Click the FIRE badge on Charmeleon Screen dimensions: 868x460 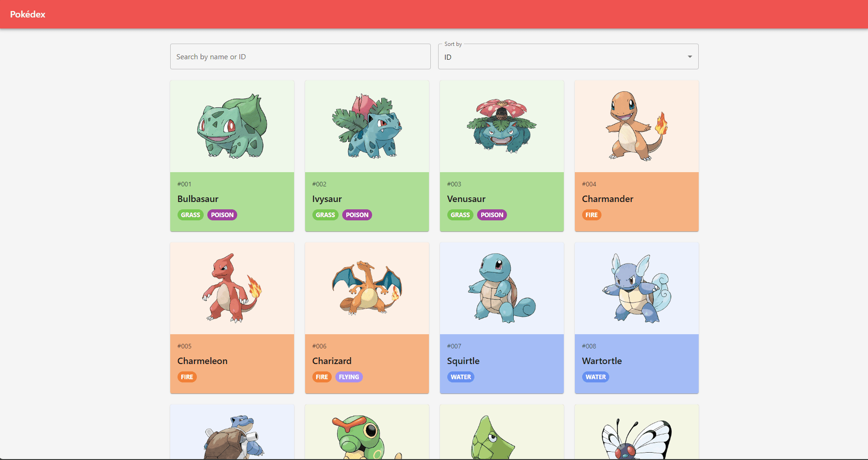pyautogui.click(x=187, y=376)
